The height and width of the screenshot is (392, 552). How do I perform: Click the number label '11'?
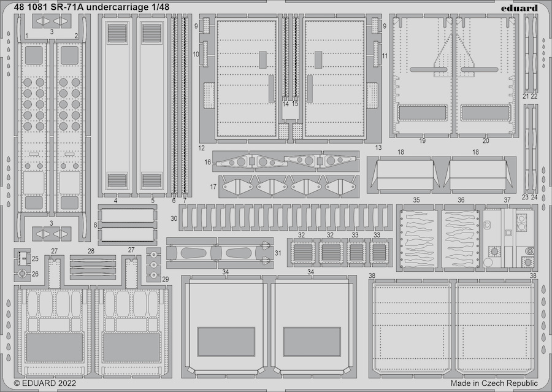385,56
